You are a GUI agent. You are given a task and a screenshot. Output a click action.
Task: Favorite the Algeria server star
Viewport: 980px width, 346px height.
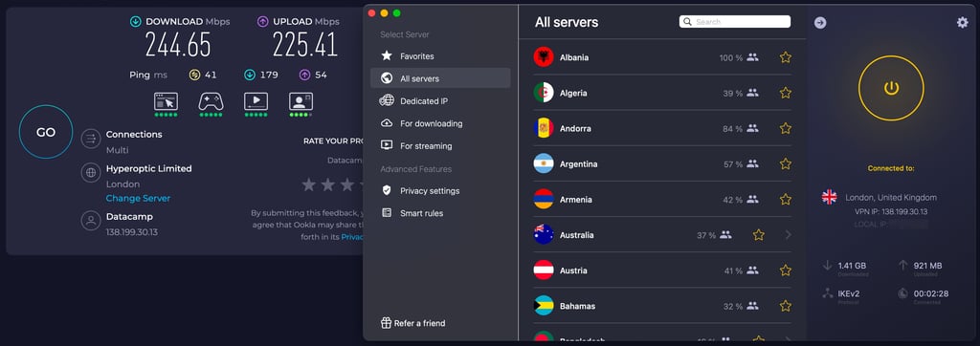pos(786,93)
